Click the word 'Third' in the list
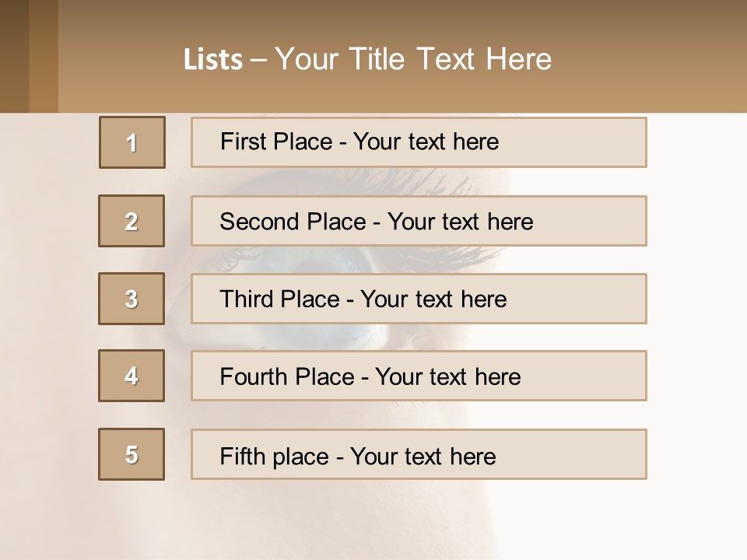 point(247,299)
